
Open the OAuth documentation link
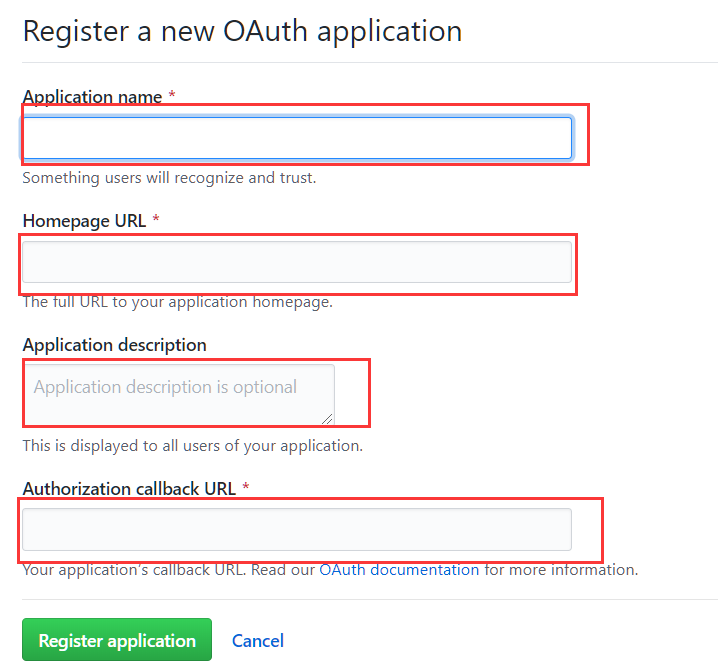coord(399,570)
